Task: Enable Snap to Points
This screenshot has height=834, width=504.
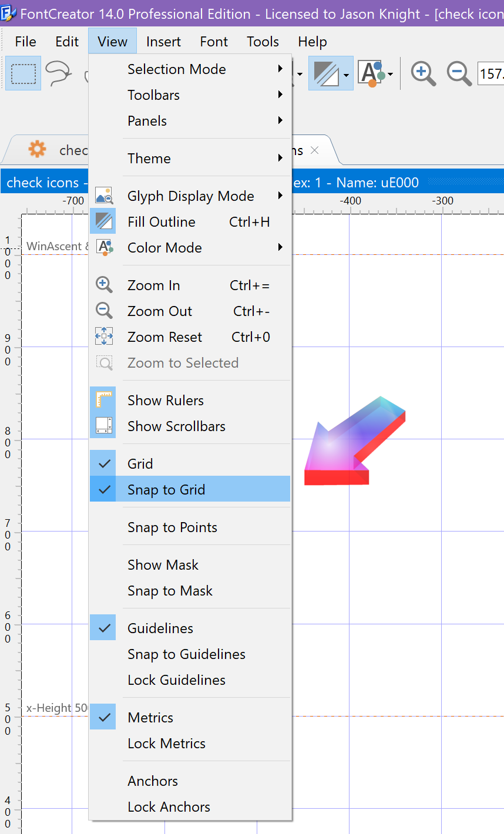Action: (190, 527)
